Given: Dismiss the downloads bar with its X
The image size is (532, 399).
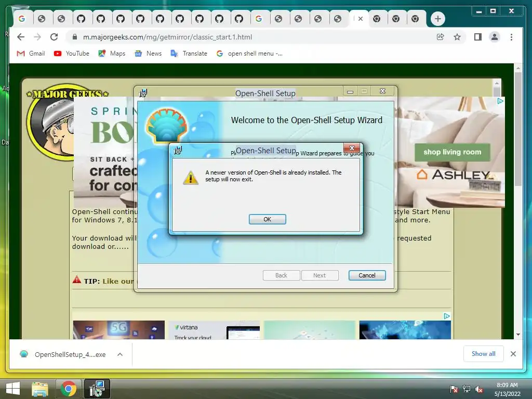Looking at the screenshot, I should (513, 354).
